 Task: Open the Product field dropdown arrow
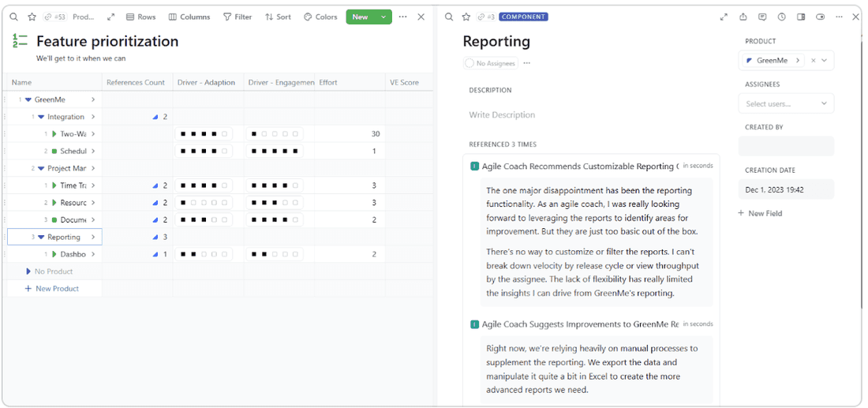[825, 60]
